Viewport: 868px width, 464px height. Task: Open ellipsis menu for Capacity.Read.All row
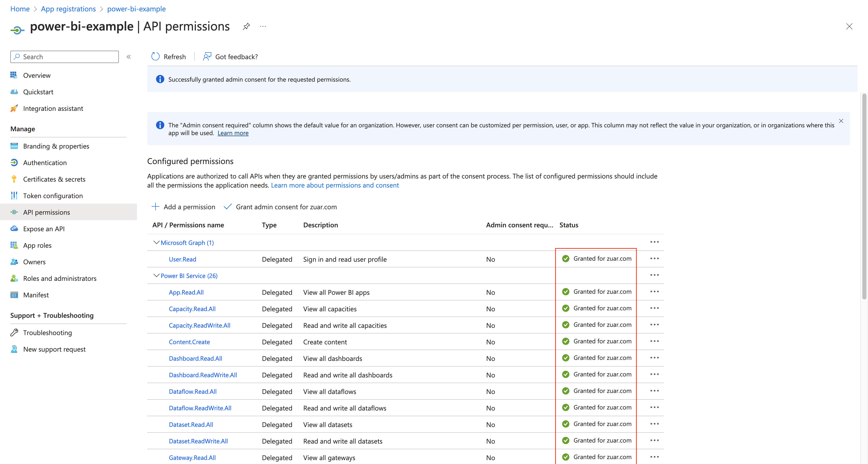654,308
